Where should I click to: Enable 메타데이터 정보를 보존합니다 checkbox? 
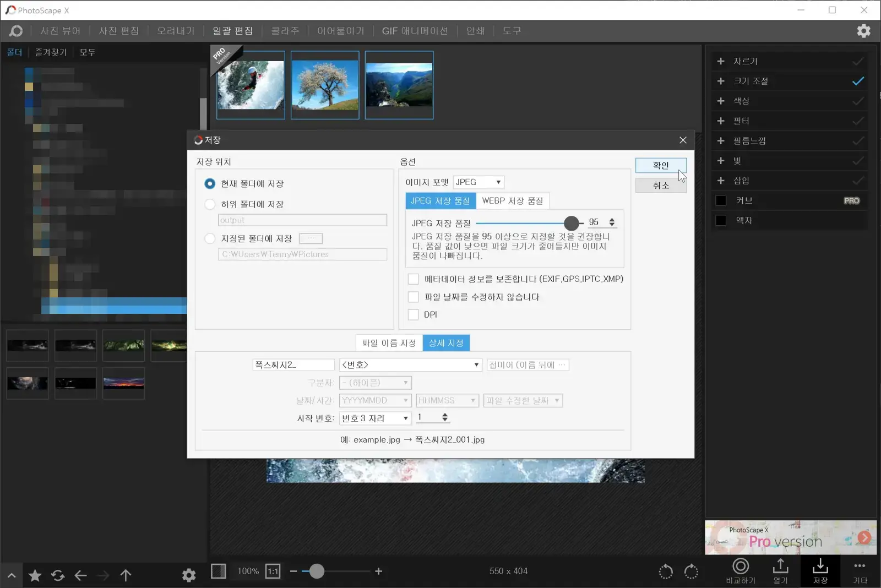tap(414, 279)
